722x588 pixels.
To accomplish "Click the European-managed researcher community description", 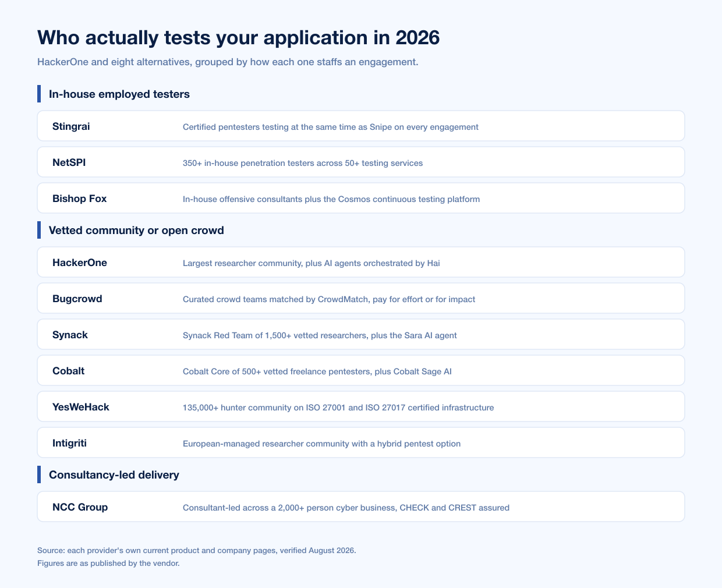I will (x=322, y=444).
